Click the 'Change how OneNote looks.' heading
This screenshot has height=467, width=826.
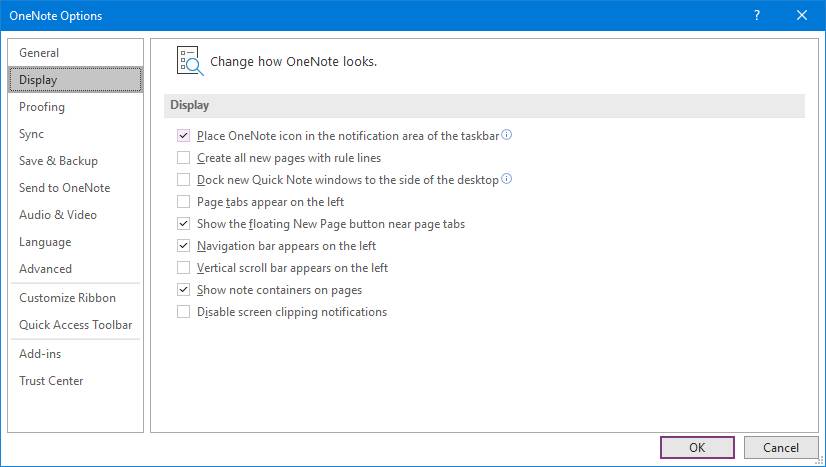pos(293,62)
